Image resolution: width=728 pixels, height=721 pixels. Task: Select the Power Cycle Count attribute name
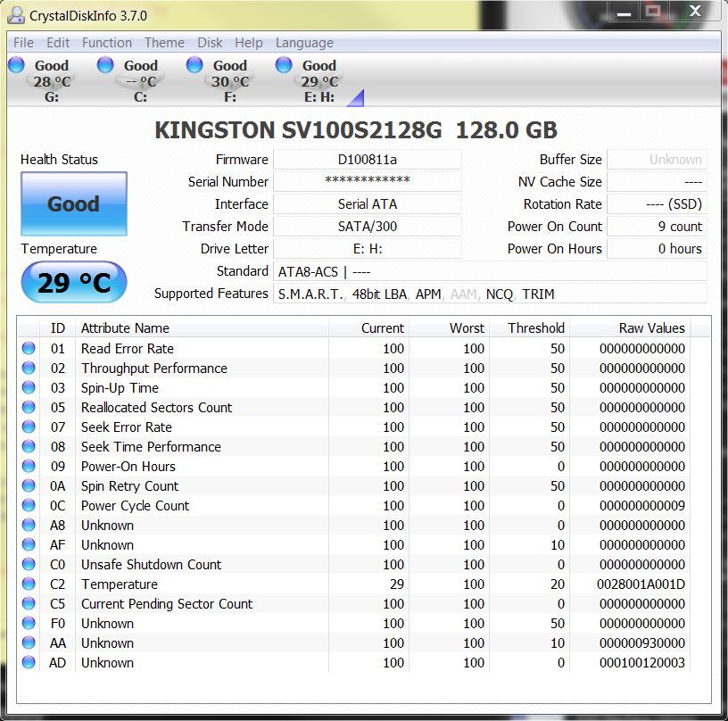pos(135,506)
